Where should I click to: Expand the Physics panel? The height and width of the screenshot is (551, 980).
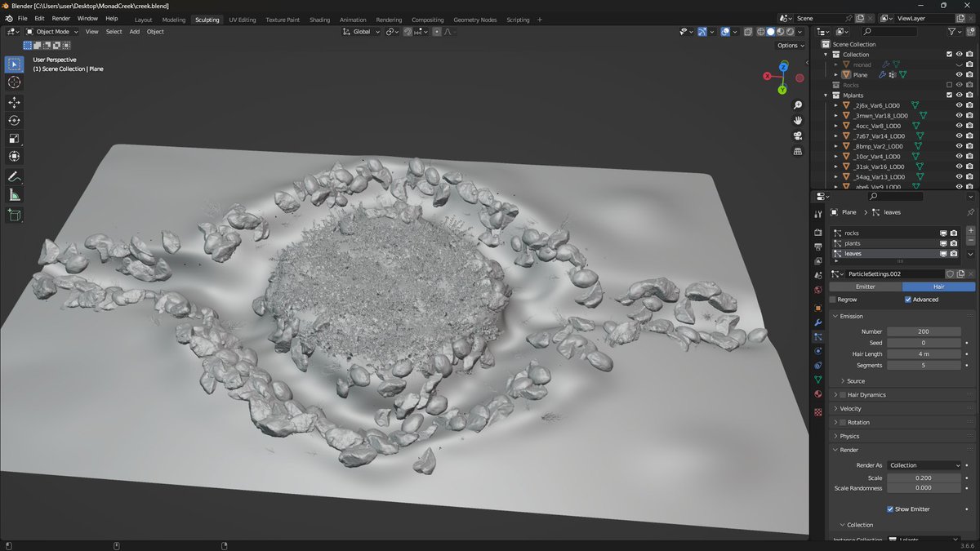834,437
